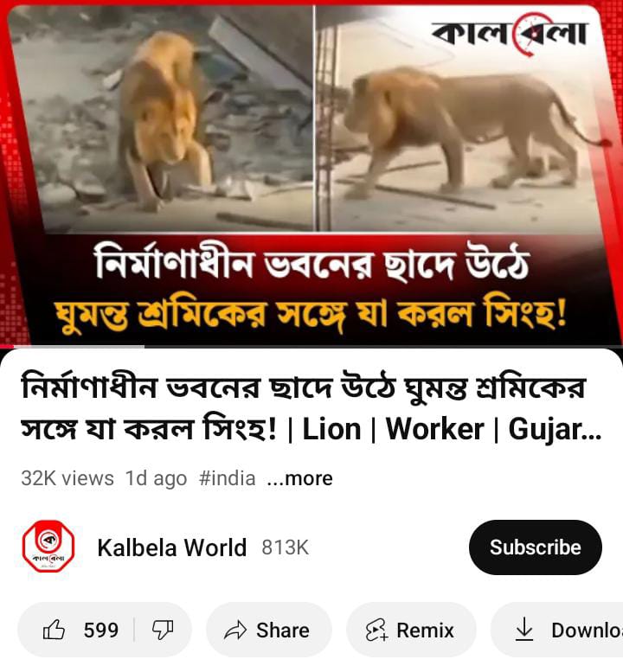Like the video with thumbs up icon
This screenshot has height=672, width=623.
point(54,630)
